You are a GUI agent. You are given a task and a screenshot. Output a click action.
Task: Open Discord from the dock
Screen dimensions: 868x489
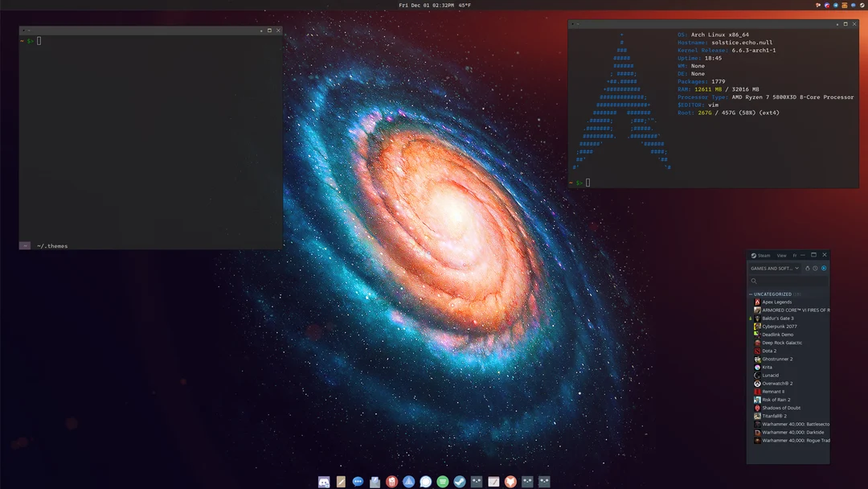[322, 481]
